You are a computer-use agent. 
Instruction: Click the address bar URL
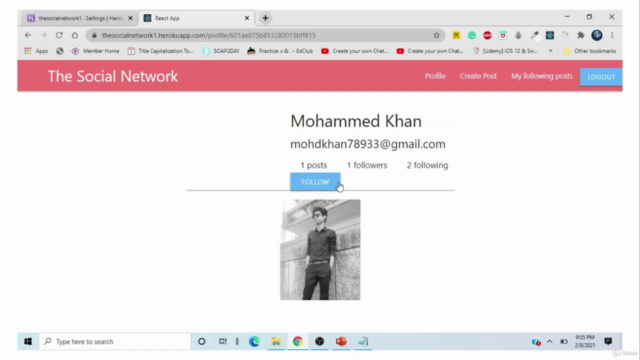208,36
